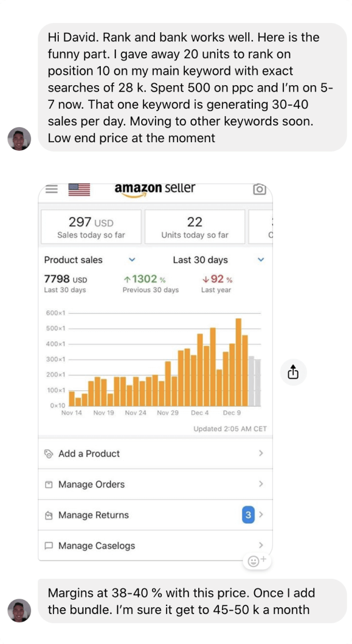Open the hamburger menu in Amazon Seller

pyautogui.click(x=51, y=189)
